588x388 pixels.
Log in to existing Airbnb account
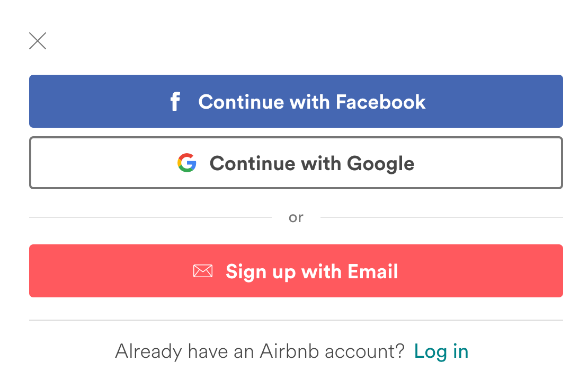pyautogui.click(x=441, y=351)
